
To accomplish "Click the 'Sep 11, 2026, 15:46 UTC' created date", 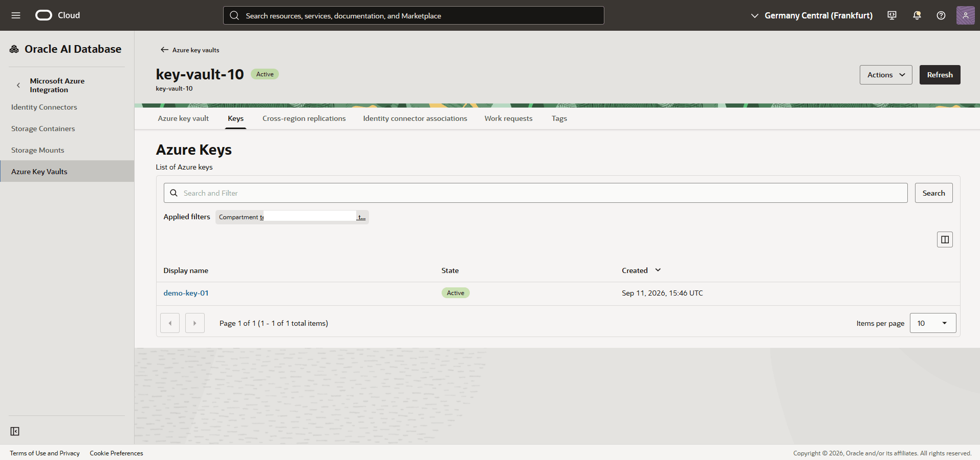I will pos(662,293).
